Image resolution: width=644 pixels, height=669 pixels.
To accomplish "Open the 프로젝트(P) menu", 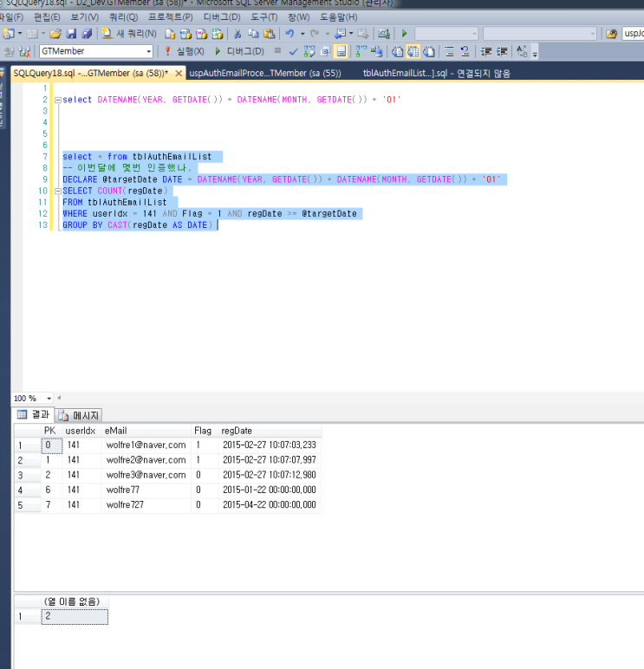I will [170, 17].
